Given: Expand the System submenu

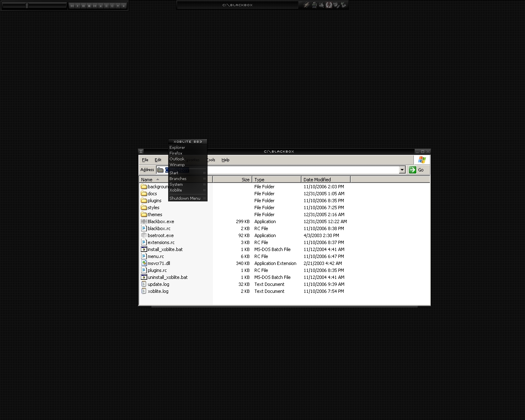Looking at the screenshot, I should tap(187, 184).
